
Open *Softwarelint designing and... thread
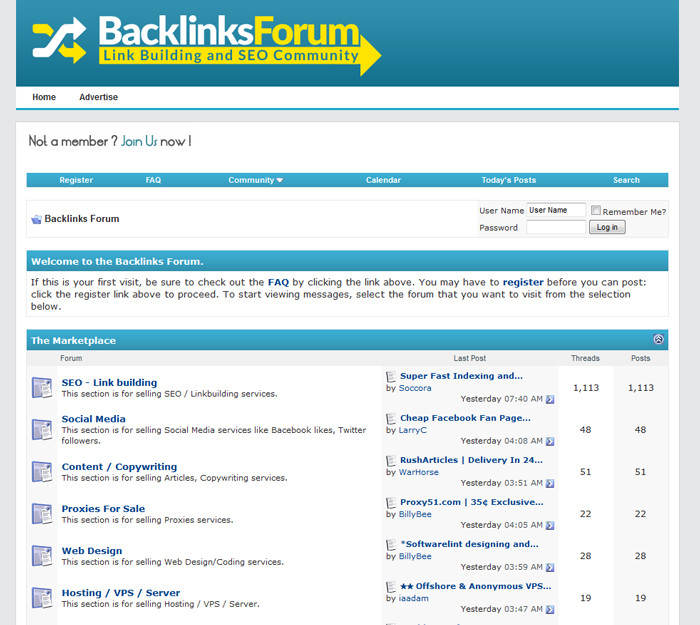[x=469, y=544]
